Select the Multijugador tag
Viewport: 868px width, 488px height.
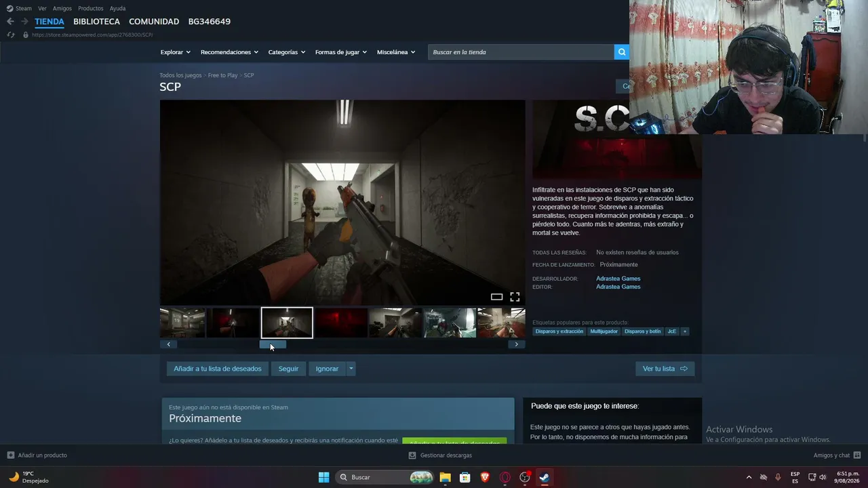coord(604,331)
